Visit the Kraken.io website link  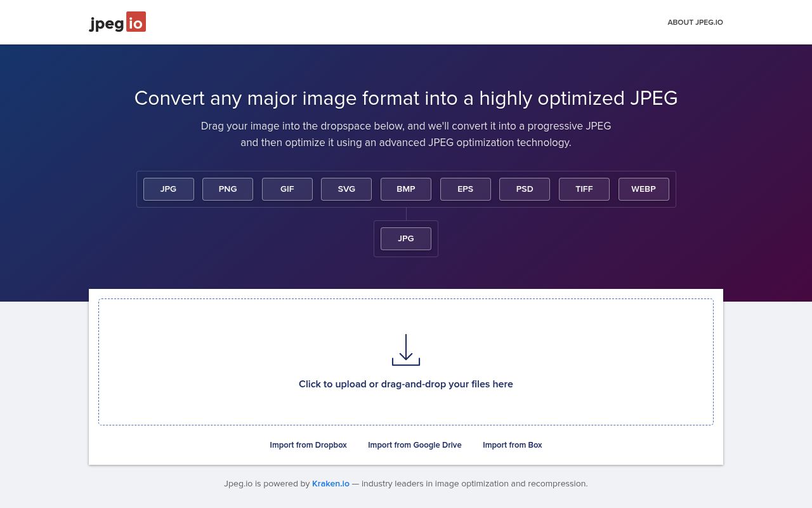[x=331, y=483]
